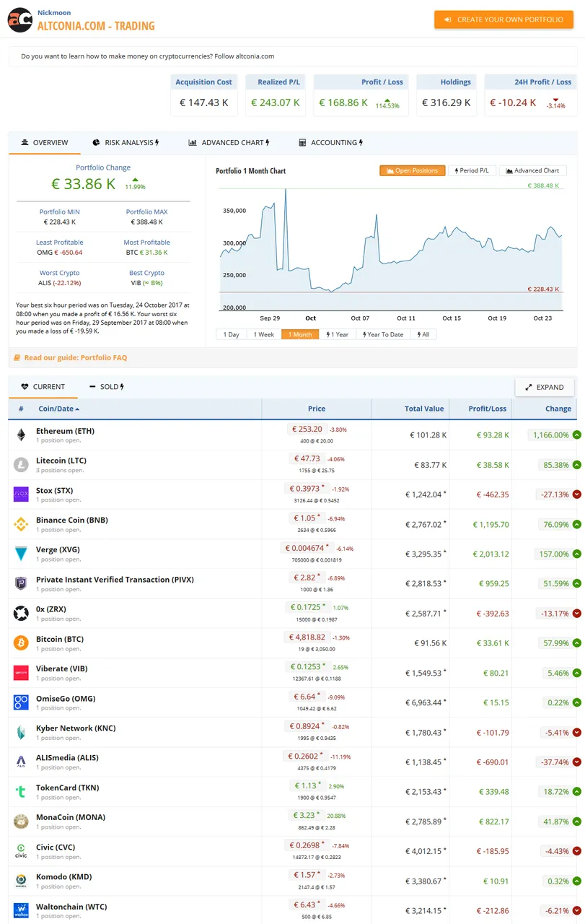Viewport: 585px width, 924px height.
Task: Expand Waltonchain row via red arrow
Action: 577,911
